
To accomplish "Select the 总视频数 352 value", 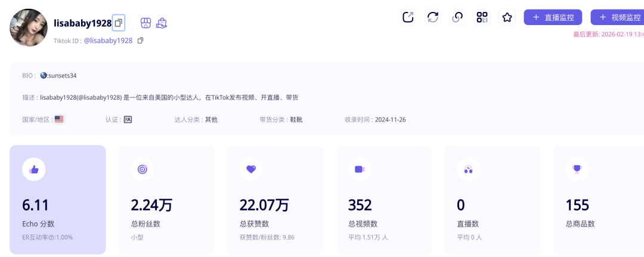I will 360,205.
